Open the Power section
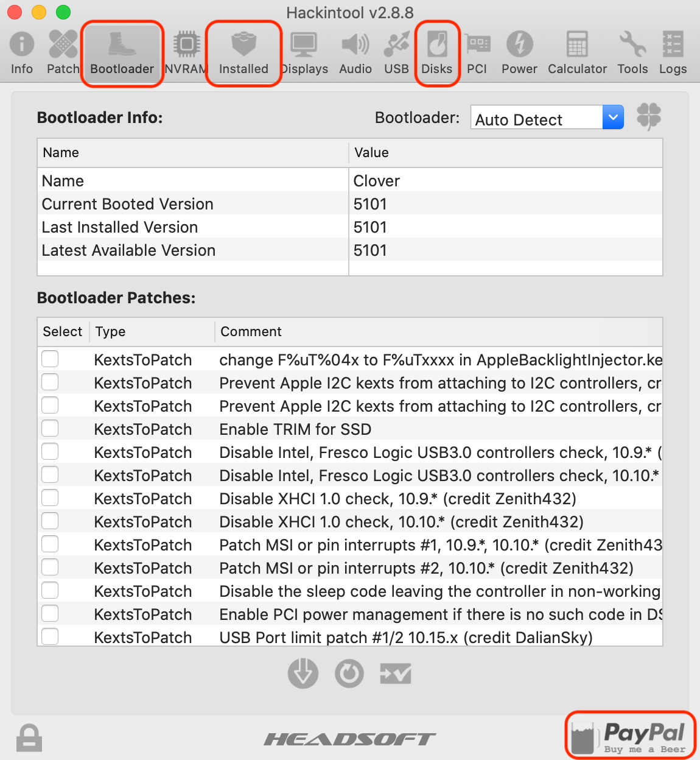 click(519, 53)
